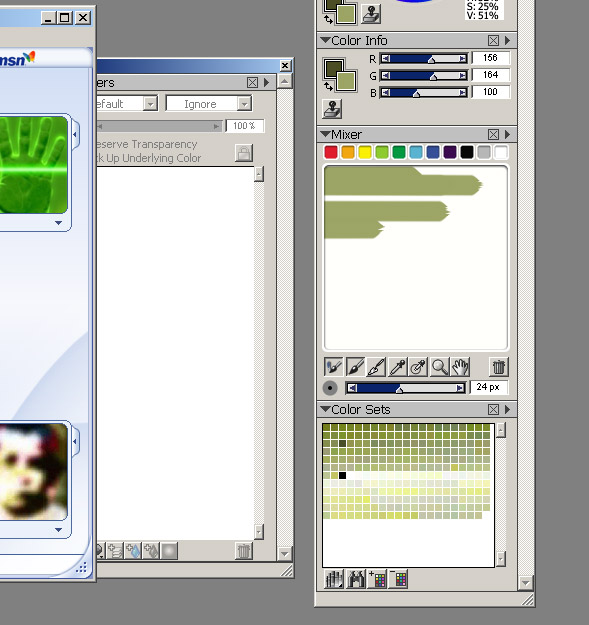This screenshot has width=589, height=625.
Task: Click the layer lock icon
Action: (x=244, y=153)
